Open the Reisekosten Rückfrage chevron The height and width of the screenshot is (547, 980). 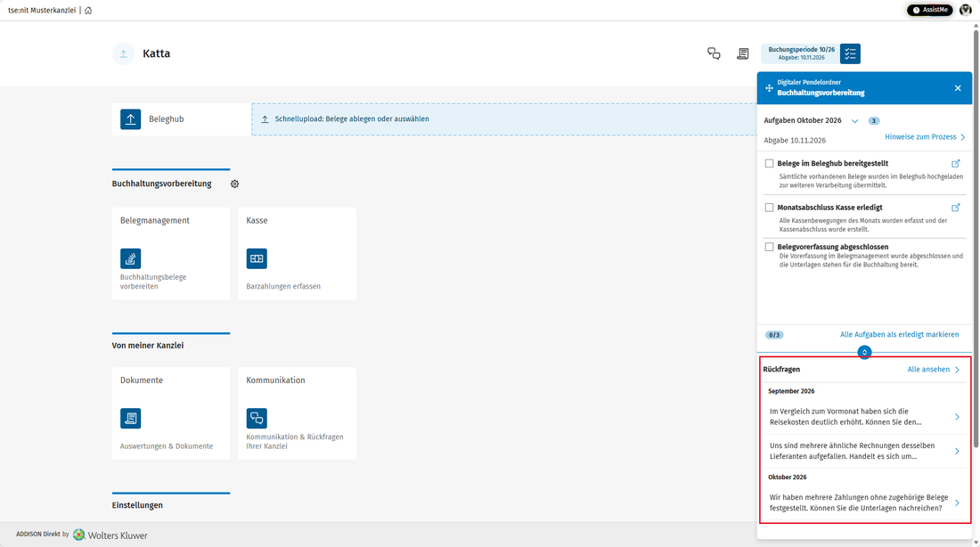coord(957,417)
